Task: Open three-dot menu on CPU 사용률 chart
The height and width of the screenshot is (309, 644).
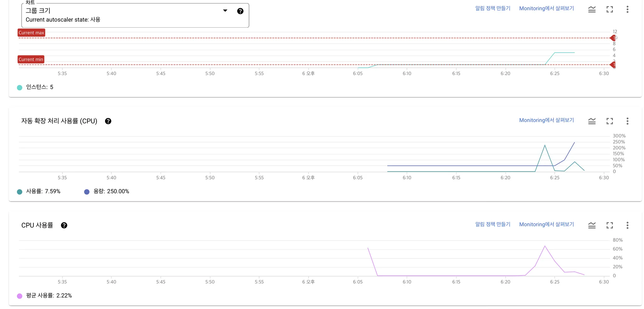Action: tap(627, 225)
